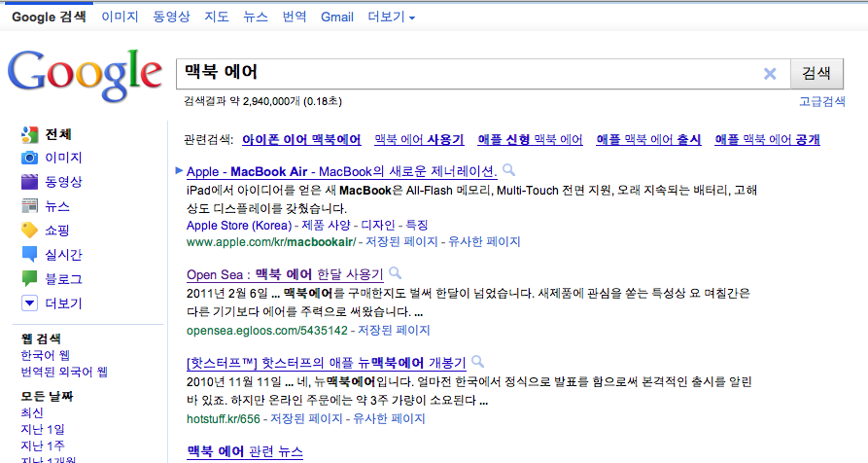Open 유사한 페이지 for apple.com result
Screen dimensions: 868x463
484,242
